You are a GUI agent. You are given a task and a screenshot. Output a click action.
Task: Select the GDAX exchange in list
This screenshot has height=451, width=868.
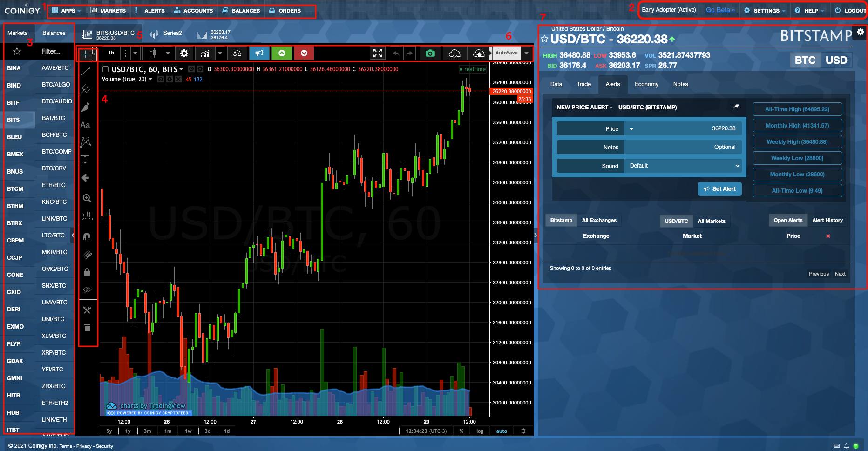click(15, 361)
